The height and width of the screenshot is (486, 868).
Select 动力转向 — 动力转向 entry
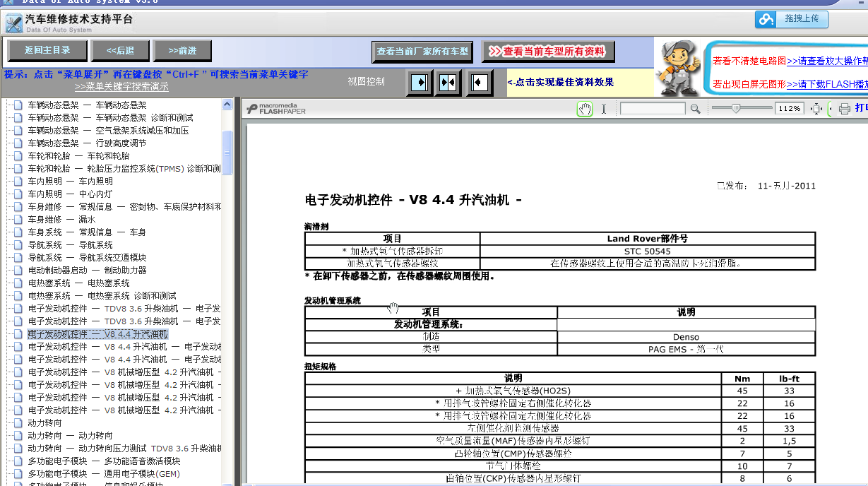(x=71, y=436)
